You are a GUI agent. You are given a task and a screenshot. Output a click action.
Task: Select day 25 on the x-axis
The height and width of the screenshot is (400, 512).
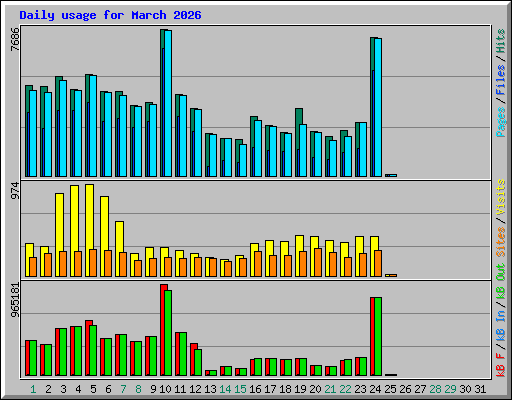(390, 389)
